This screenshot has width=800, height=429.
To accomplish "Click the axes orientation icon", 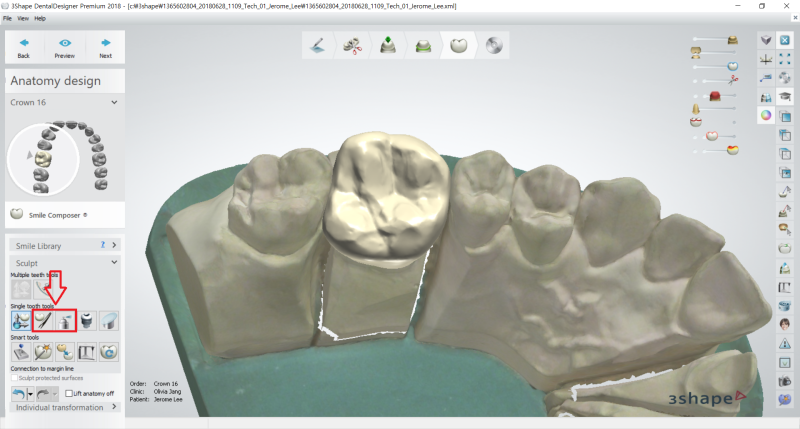I will pos(766,59).
